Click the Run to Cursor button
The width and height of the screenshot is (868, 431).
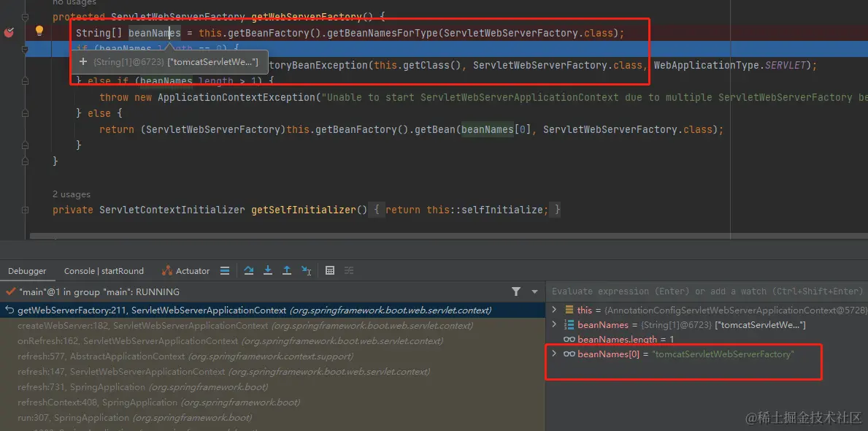306,270
